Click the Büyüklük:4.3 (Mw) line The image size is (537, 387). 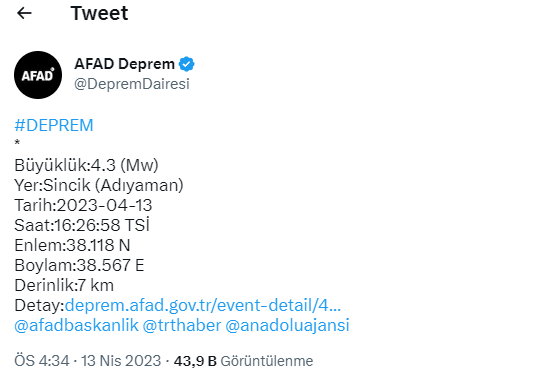pyautogui.click(x=86, y=165)
